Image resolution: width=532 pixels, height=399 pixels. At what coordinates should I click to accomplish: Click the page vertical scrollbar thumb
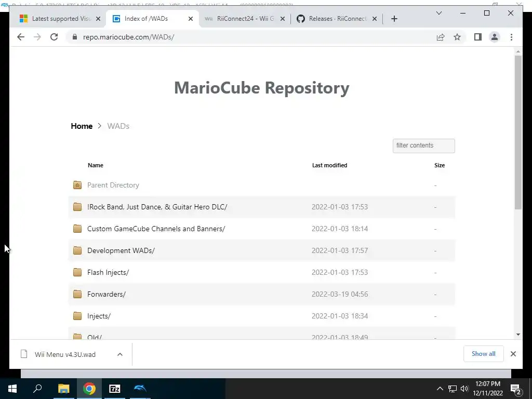coord(518,132)
